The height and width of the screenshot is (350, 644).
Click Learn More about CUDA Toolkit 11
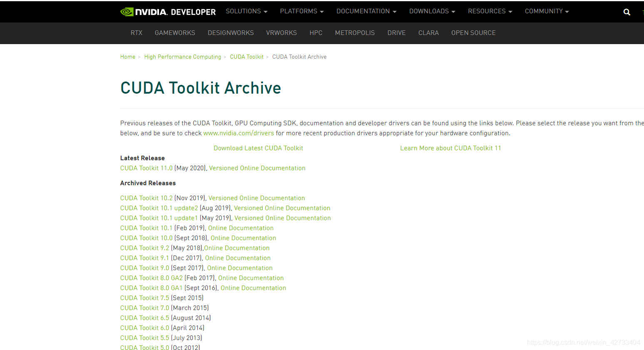pyautogui.click(x=450, y=148)
